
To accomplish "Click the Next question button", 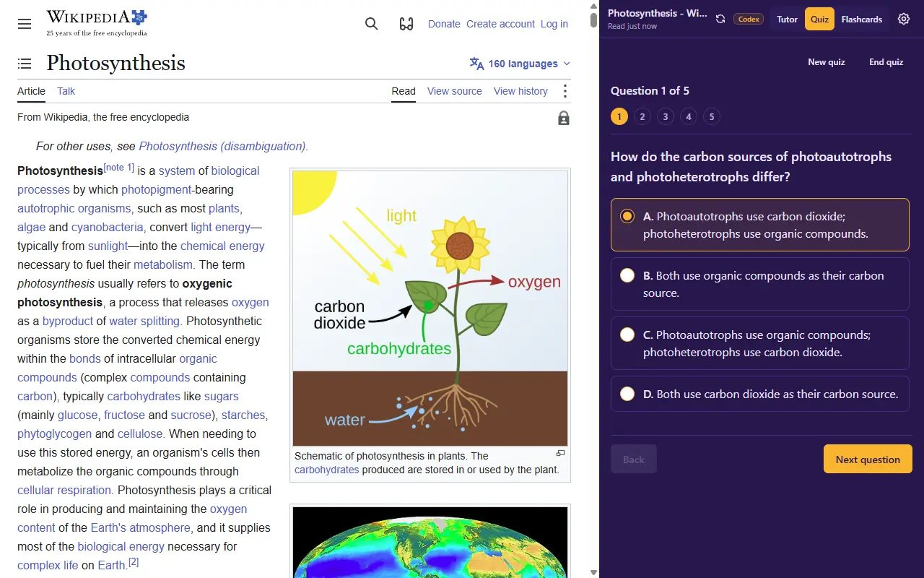I will tap(868, 459).
